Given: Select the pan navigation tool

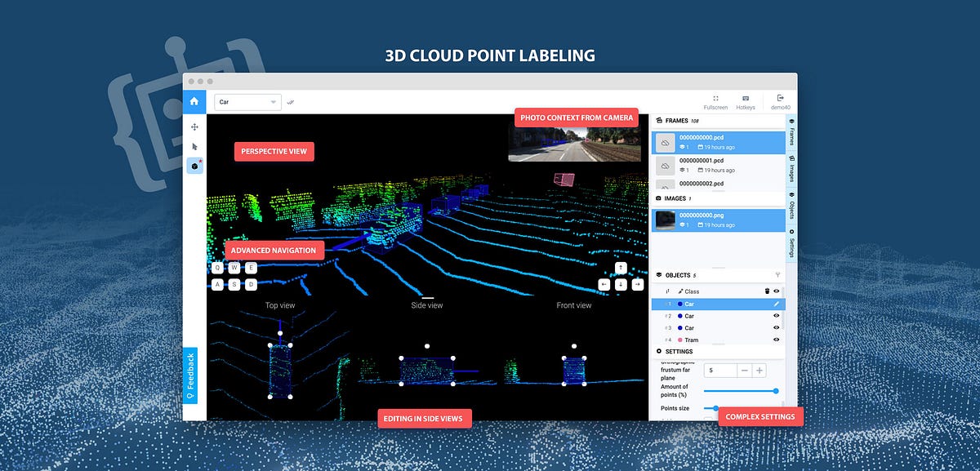Looking at the screenshot, I should coord(194,127).
